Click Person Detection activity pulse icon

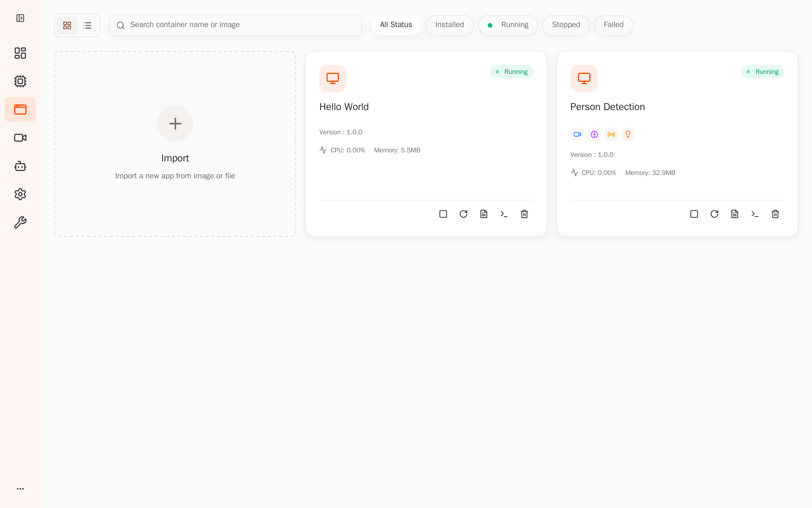coord(574,173)
